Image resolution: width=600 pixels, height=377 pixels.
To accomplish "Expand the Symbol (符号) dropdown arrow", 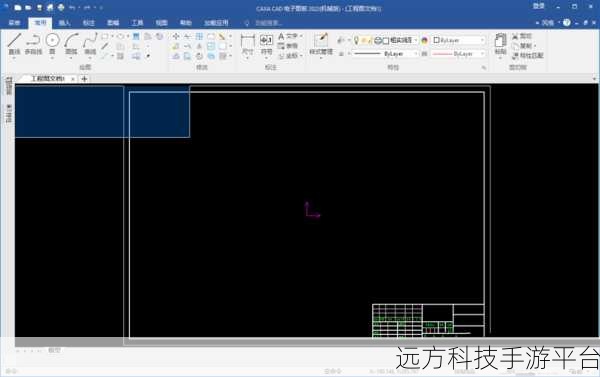I will pyautogui.click(x=266, y=58).
